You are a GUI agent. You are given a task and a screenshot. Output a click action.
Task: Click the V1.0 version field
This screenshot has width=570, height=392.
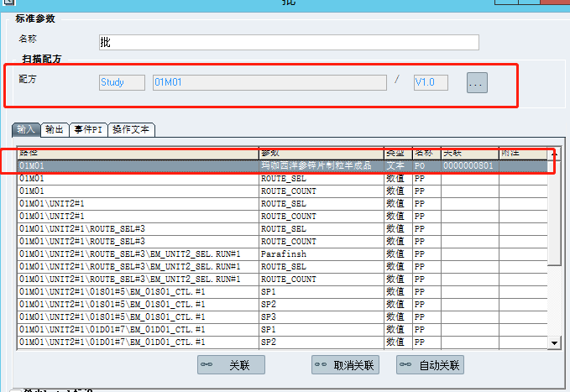(x=431, y=82)
